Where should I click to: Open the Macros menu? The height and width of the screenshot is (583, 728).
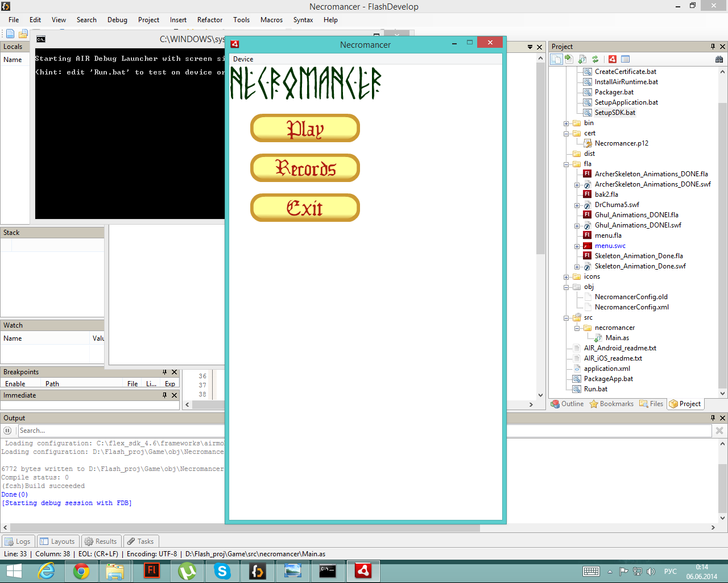271,20
